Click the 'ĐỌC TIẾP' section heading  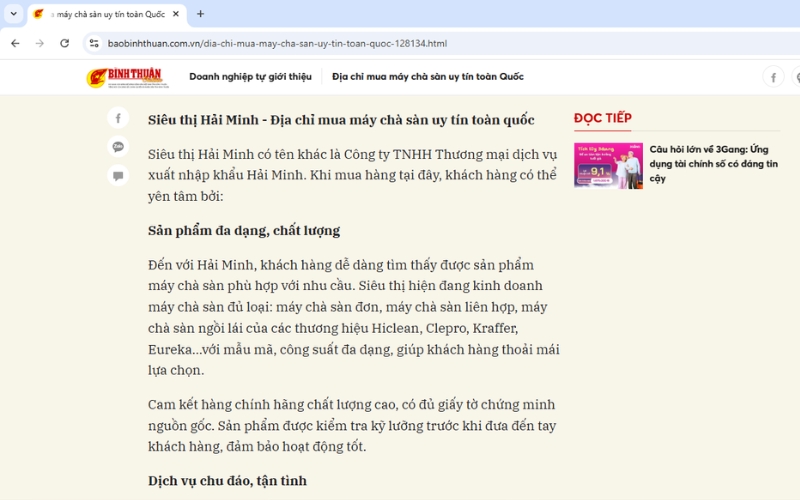(603, 118)
